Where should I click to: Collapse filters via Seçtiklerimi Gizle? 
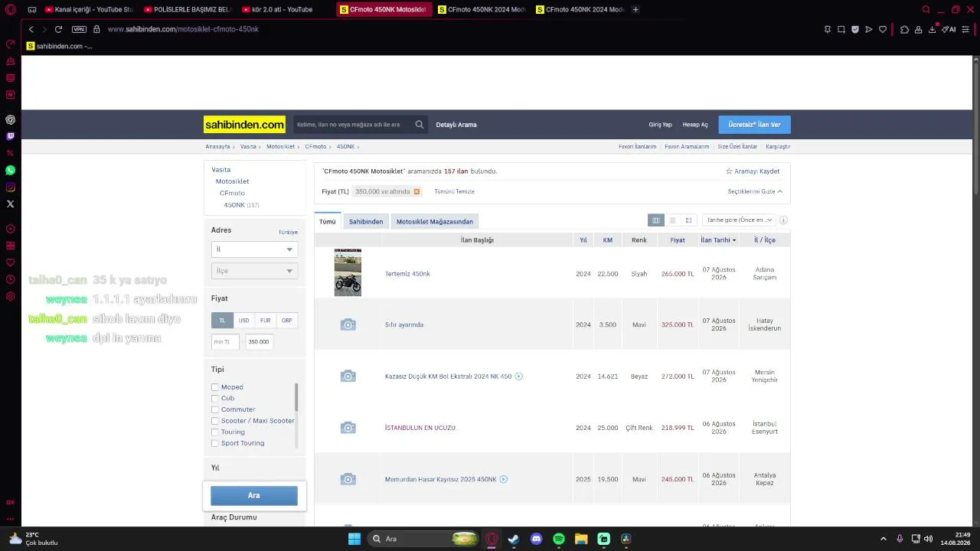[x=755, y=191]
